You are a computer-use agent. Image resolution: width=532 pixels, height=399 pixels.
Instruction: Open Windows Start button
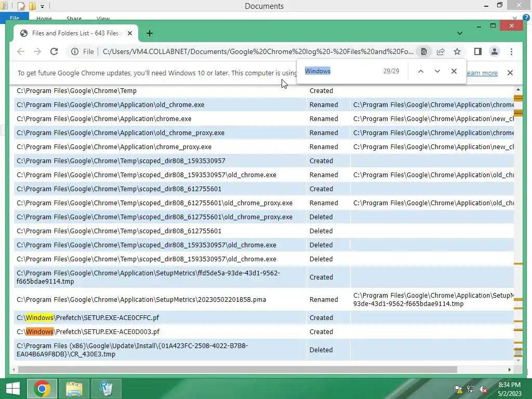click(x=13, y=389)
